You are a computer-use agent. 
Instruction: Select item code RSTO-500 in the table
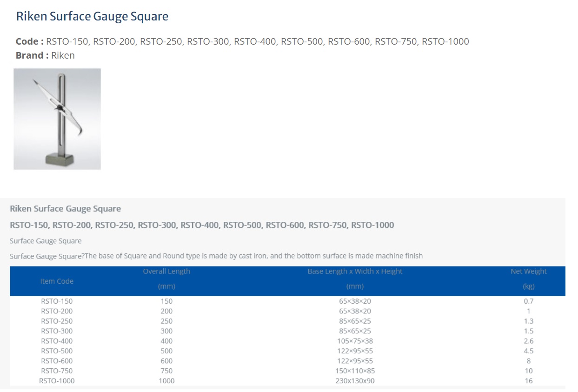[57, 351]
